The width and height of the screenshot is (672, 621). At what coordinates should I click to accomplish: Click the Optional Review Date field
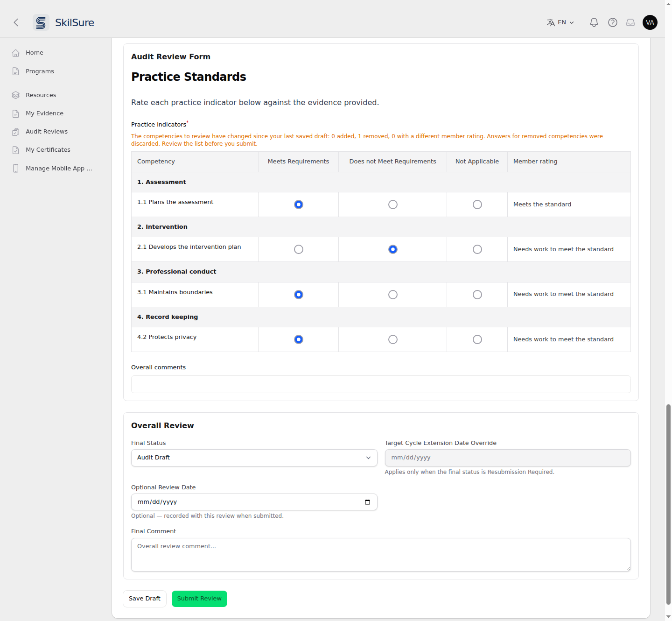click(254, 502)
